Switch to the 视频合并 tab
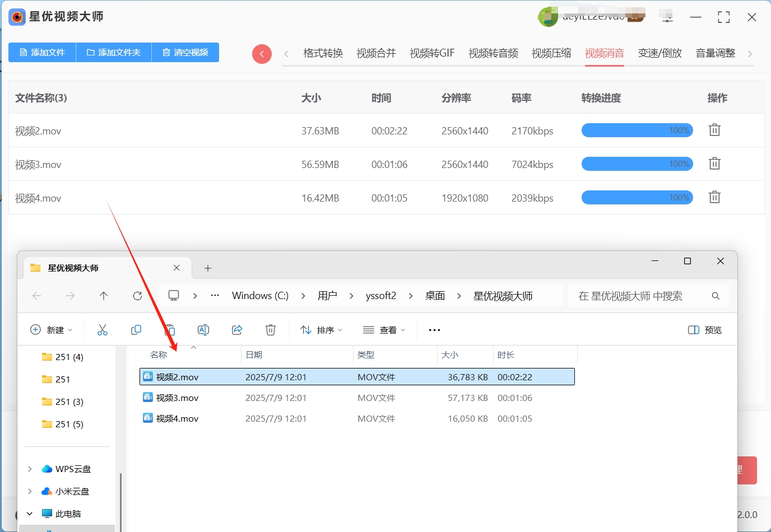Screen dimensions: 771x532 click(376, 53)
